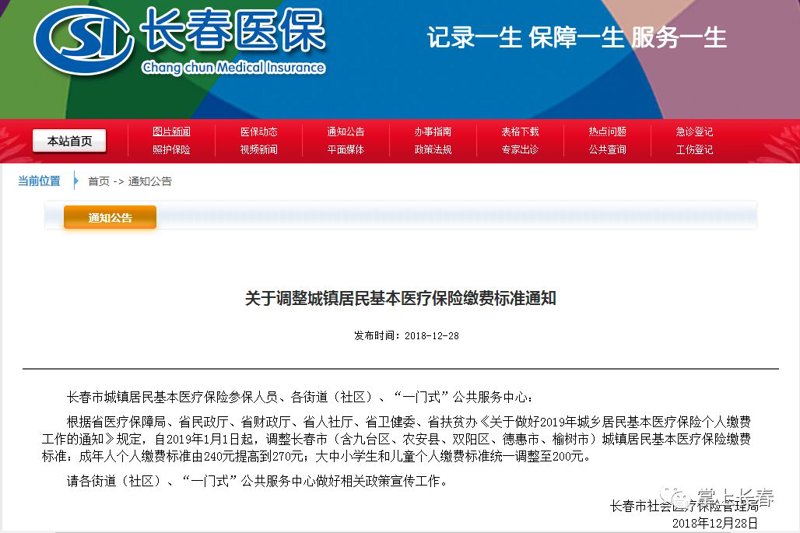Go to 政策法规 page
Screen dimensions: 800x533
[x=433, y=149]
